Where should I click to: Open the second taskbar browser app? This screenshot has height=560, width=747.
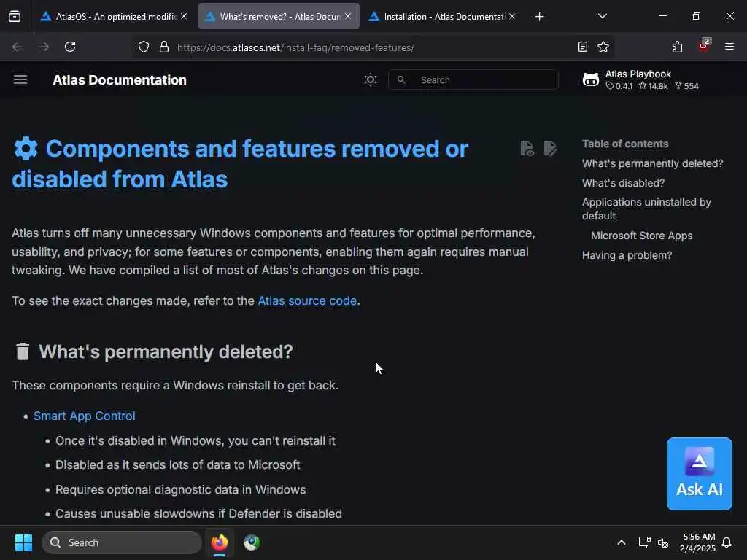(x=252, y=542)
